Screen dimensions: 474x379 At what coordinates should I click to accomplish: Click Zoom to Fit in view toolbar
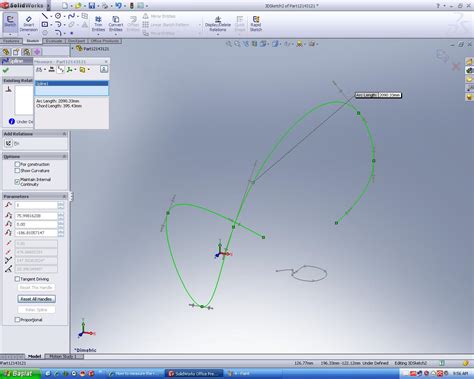click(x=229, y=44)
